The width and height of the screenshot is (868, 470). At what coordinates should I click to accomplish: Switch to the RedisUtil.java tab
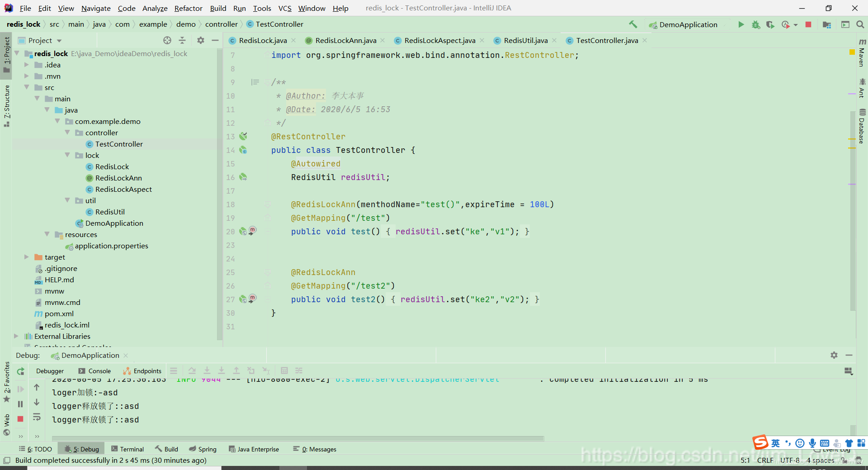[525, 40]
